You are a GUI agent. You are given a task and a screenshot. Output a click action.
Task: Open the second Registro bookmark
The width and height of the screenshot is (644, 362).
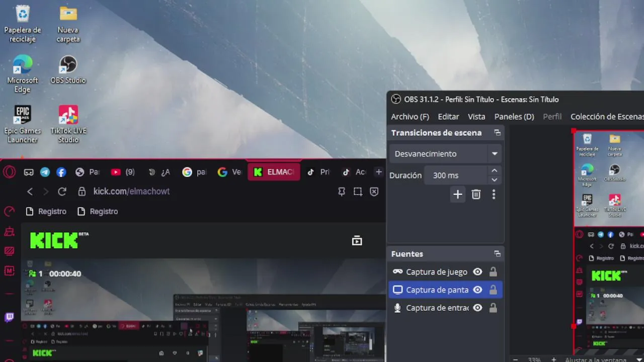click(x=98, y=211)
